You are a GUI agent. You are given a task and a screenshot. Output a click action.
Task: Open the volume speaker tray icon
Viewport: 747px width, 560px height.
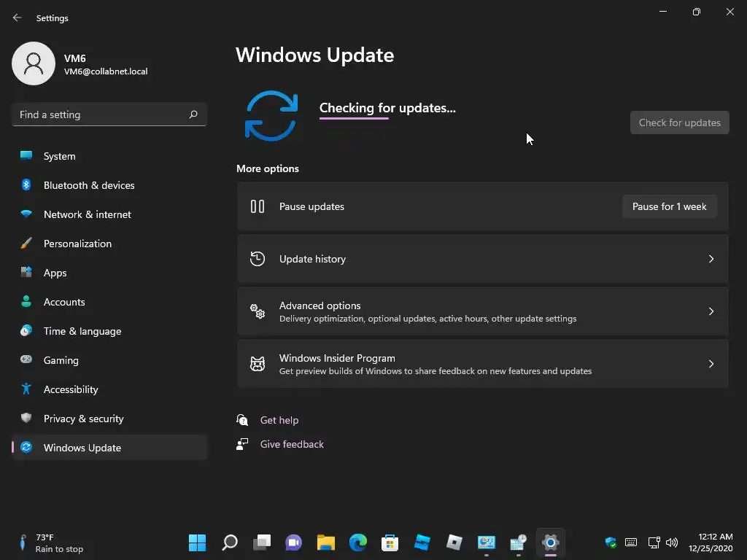click(x=672, y=542)
